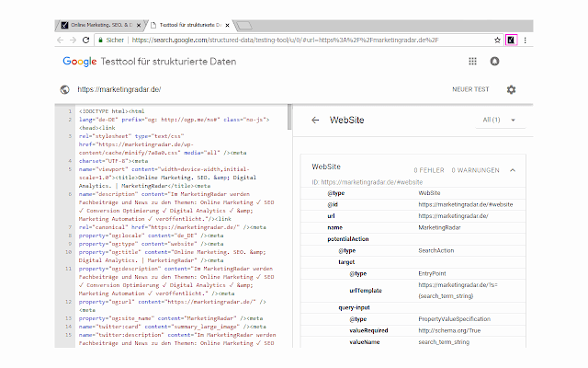
Task: Click the EntryPoint type value
Action: pyautogui.click(x=432, y=273)
